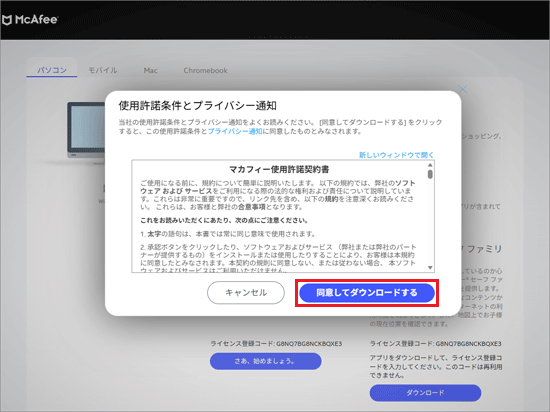
Task: Click the license code text above さあ、始めましょう
Action: point(276,344)
